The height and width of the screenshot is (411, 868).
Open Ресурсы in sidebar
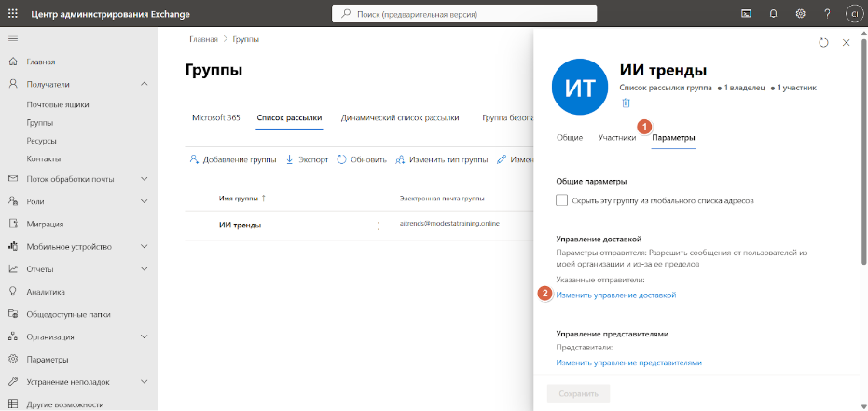click(x=42, y=141)
